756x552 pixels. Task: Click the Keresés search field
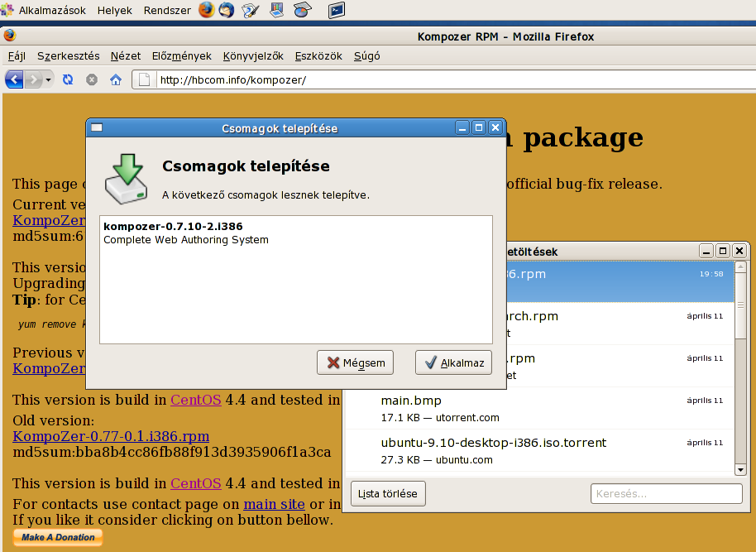[x=666, y=494]
